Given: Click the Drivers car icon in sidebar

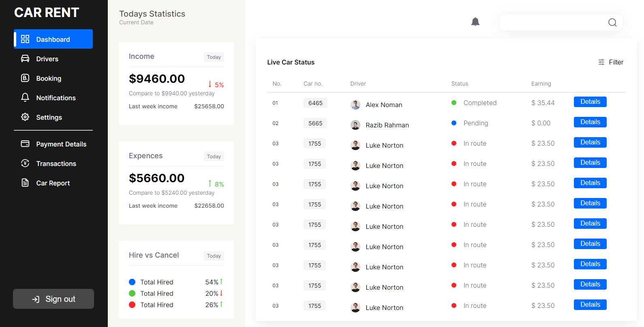Looking at the screenshot, I should (x=25, y=58).
